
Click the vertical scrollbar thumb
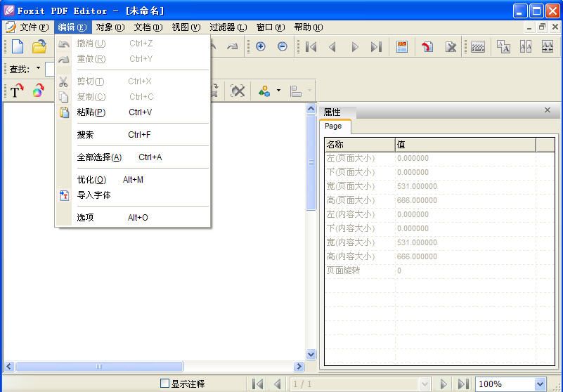click(x=311, y=162)
